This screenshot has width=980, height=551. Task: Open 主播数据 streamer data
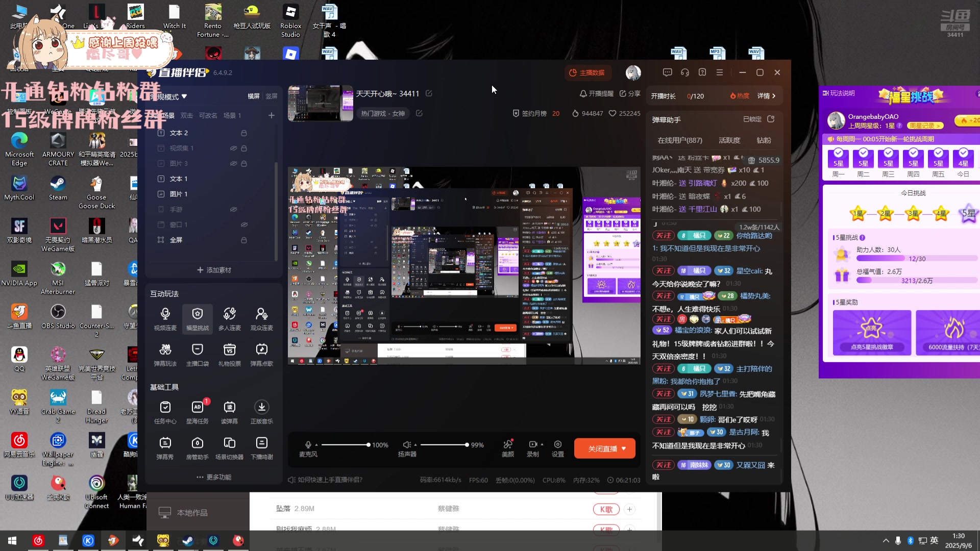click(x=587, y=72)
